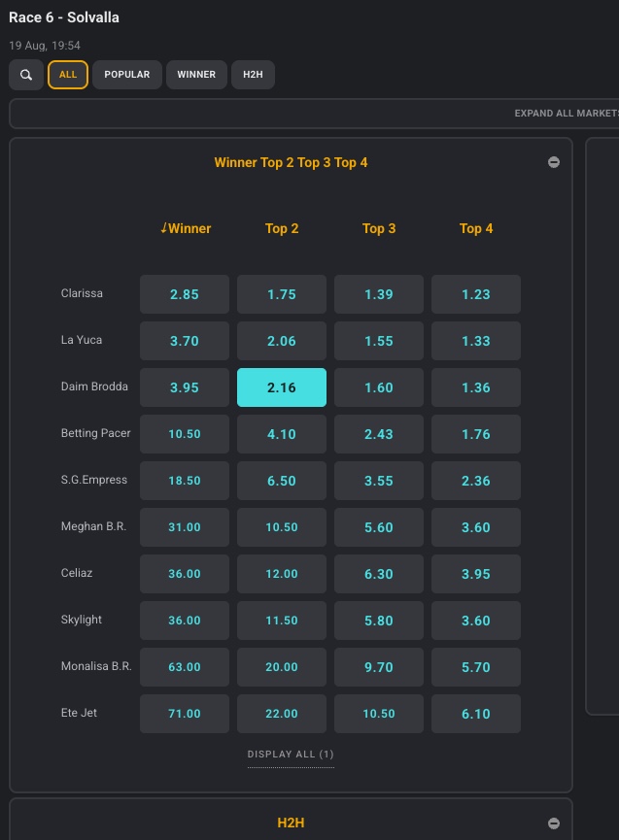
Task: Click Expand All Markets
Action: [567, 114]
